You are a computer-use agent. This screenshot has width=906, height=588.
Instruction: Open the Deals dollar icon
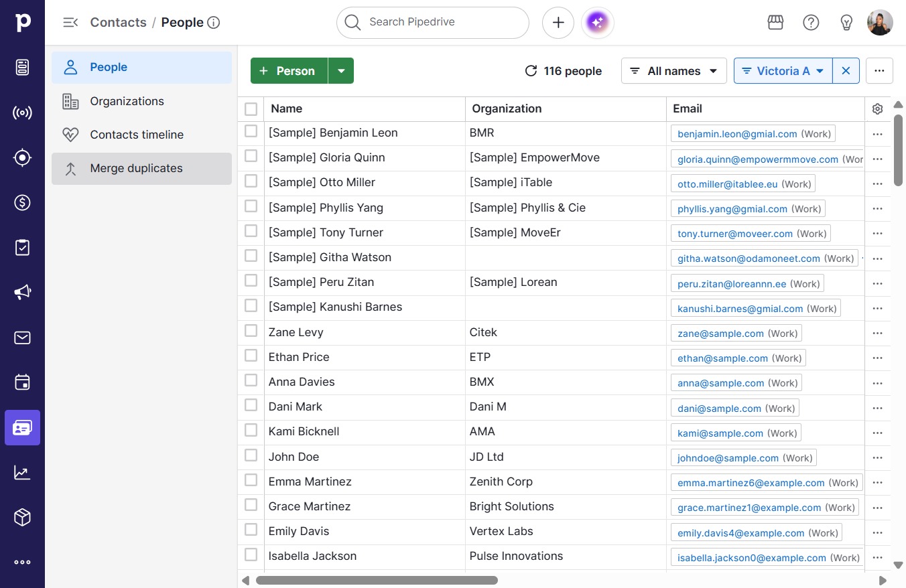[x=22, y=202]
